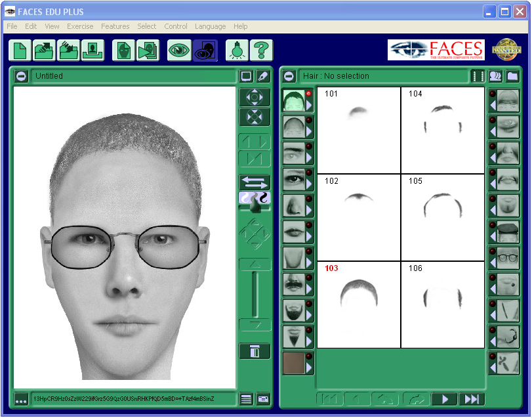Screen dimensions: 532x418
Task: Select the eye view icon in the toolbar
Action: coord(178,50)
